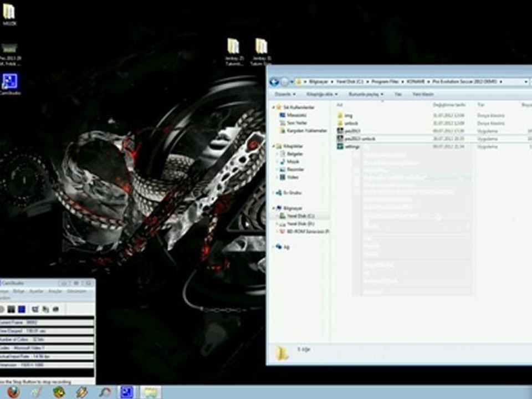This screenshot has width=532, height=399.
Task: Collapse the Sık Kullanılanlar group
Action: [273, 108]
